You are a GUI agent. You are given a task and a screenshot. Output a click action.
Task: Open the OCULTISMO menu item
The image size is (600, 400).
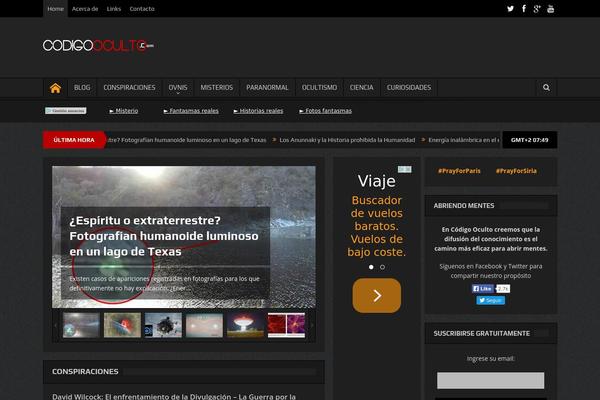coord(319,88)
